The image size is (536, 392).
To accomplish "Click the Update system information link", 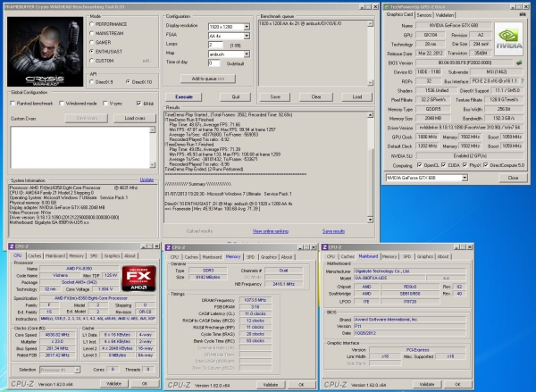I will coord(147,180).
